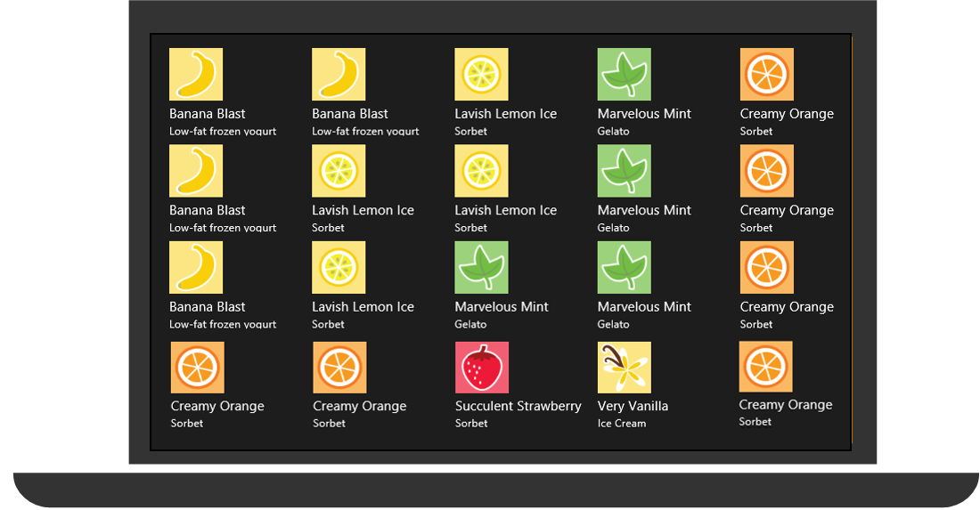
Task: Open the Very Vanilla title text
Action: click(633, 406)
